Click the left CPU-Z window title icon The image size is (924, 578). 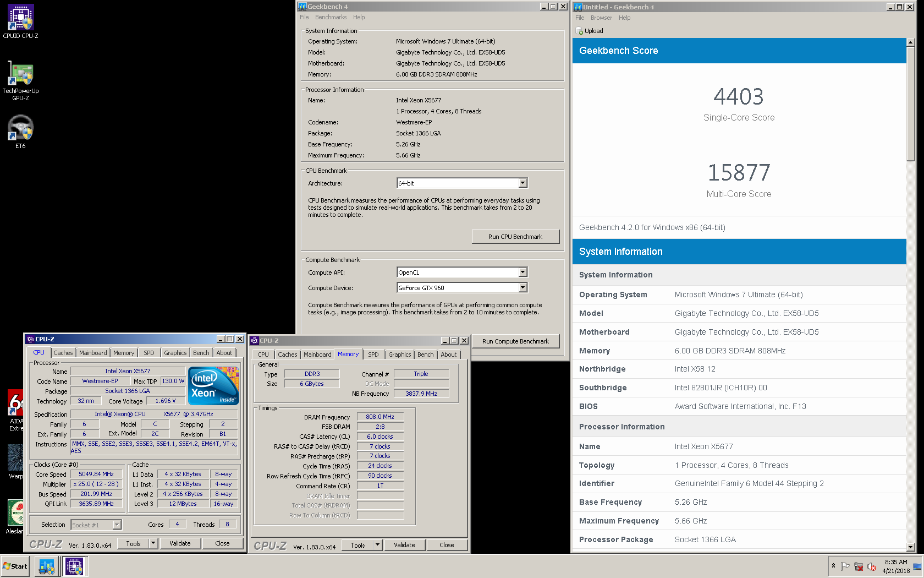click(30, 339)
